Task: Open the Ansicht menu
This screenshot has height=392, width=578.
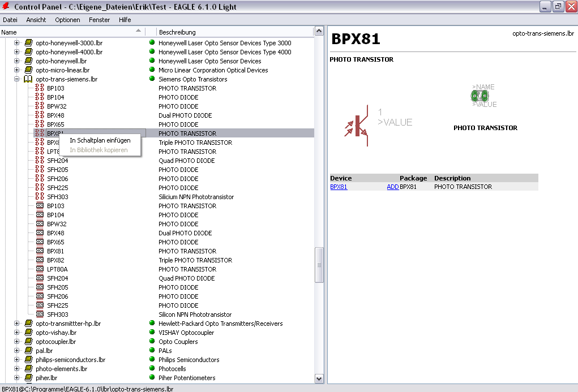Action: (36, 20)
